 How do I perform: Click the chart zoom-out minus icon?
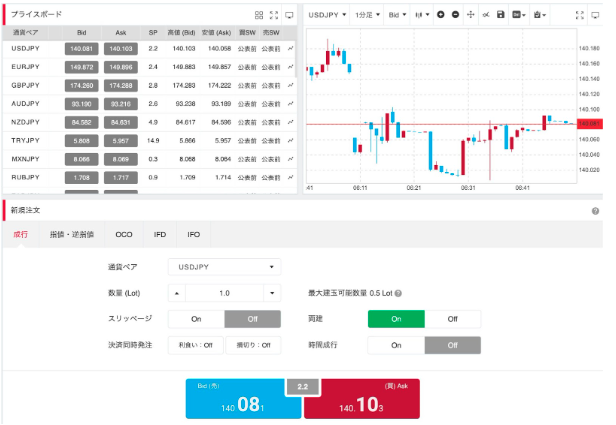click(456, 16)
